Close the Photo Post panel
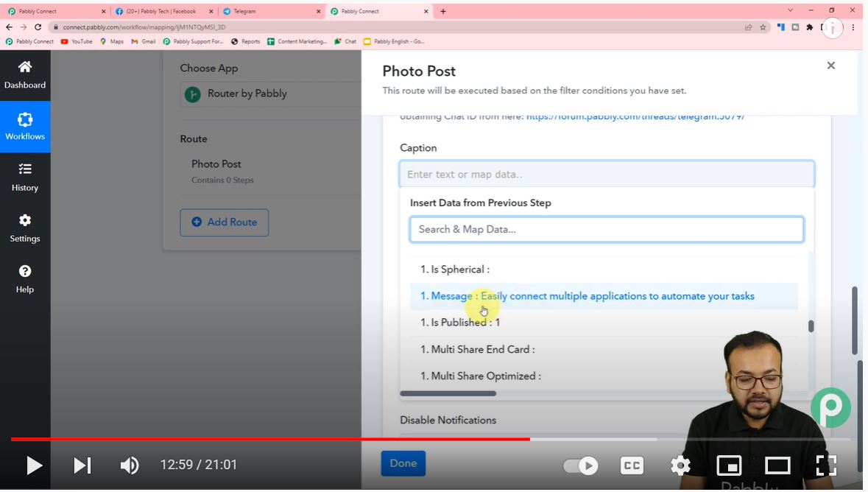This screenshot has height=492, width=868. (831, 66)
